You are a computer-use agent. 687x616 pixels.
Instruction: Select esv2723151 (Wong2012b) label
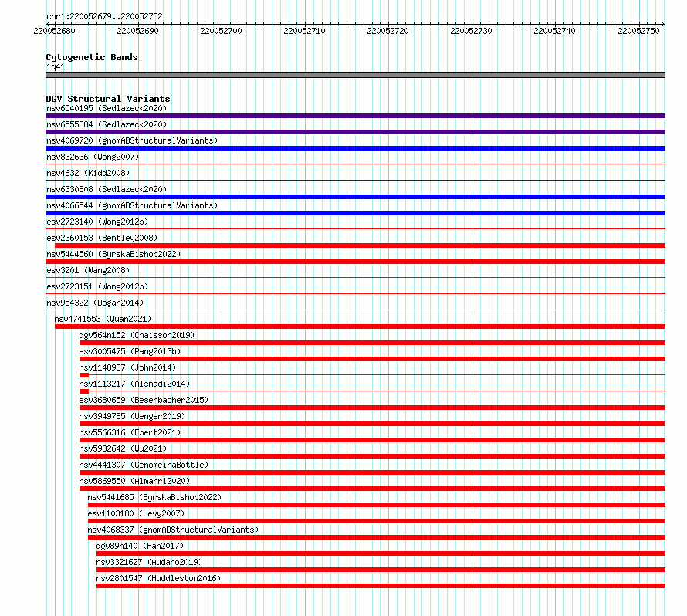click(97, 286)
